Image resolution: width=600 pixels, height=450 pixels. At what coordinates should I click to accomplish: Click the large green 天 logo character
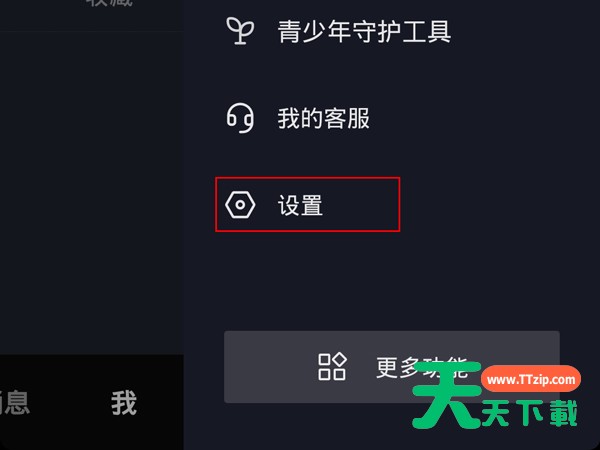pos(447,395)
